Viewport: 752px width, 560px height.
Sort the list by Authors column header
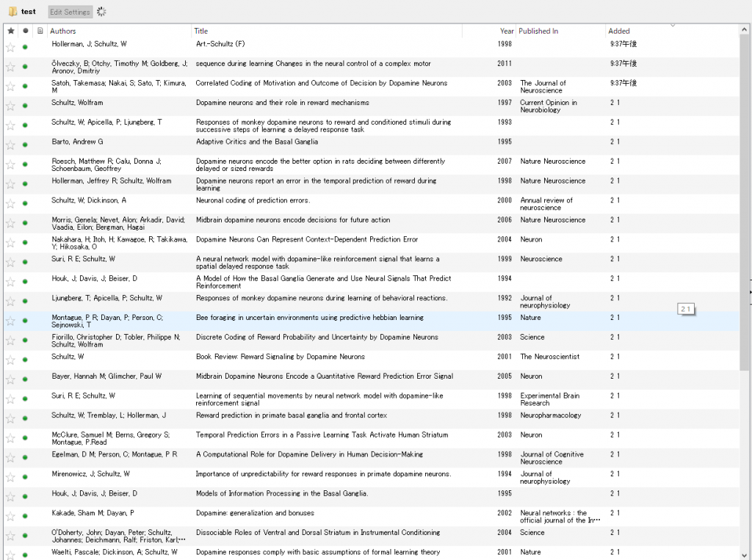(63, 31)
